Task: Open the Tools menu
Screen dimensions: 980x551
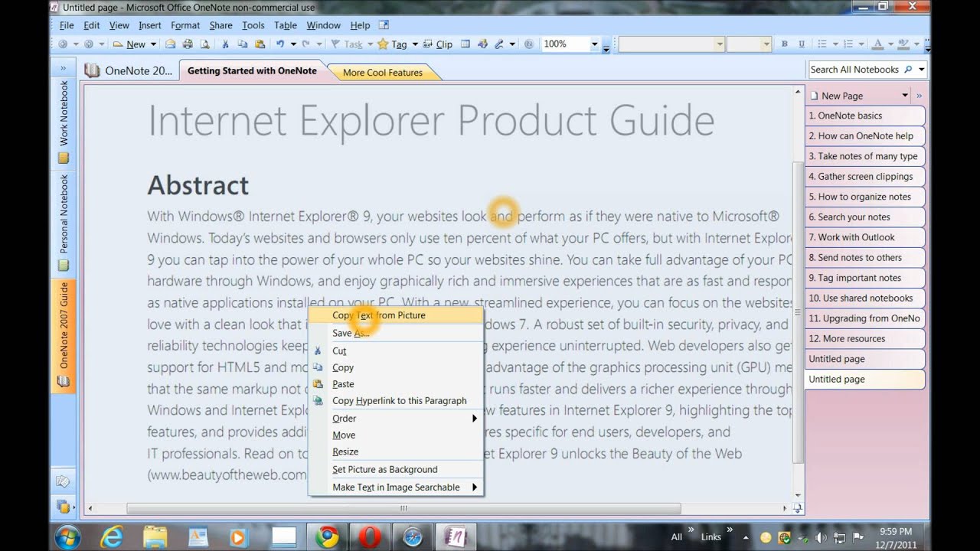Action: point(253,25)
